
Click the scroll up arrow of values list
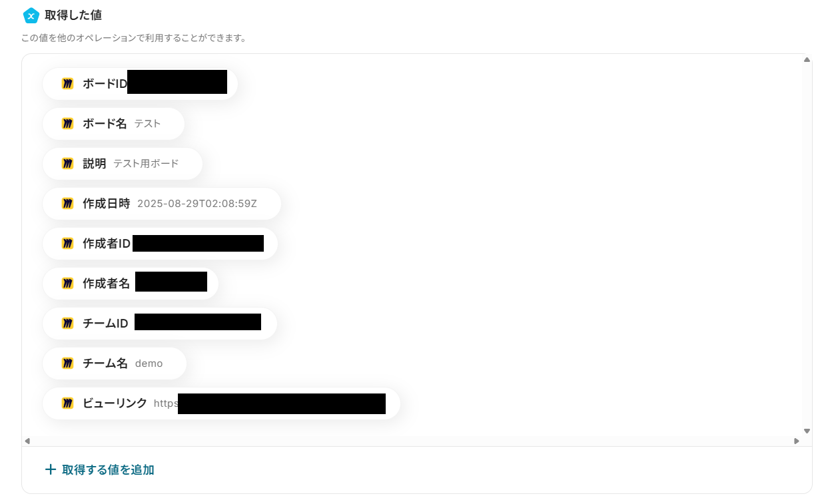click(807, 60)
